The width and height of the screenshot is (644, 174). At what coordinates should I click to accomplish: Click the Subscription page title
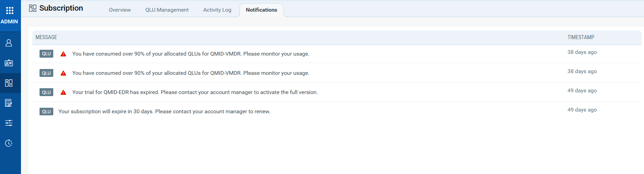(x=61, y=8)
